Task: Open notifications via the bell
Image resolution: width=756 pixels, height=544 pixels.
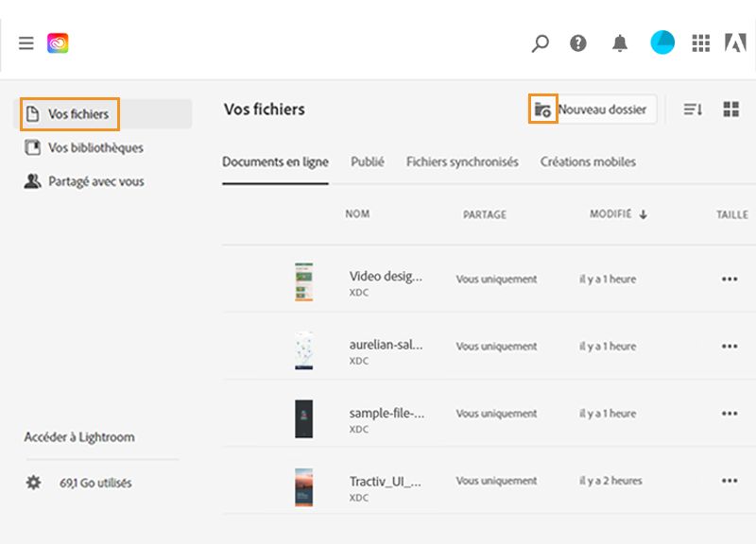Action: (620, 43)
